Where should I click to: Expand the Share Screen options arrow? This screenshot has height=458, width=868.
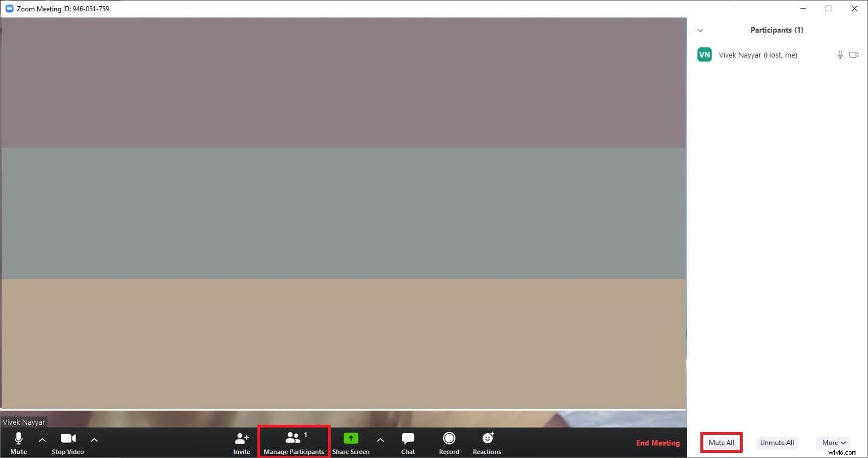pos(380,440)
